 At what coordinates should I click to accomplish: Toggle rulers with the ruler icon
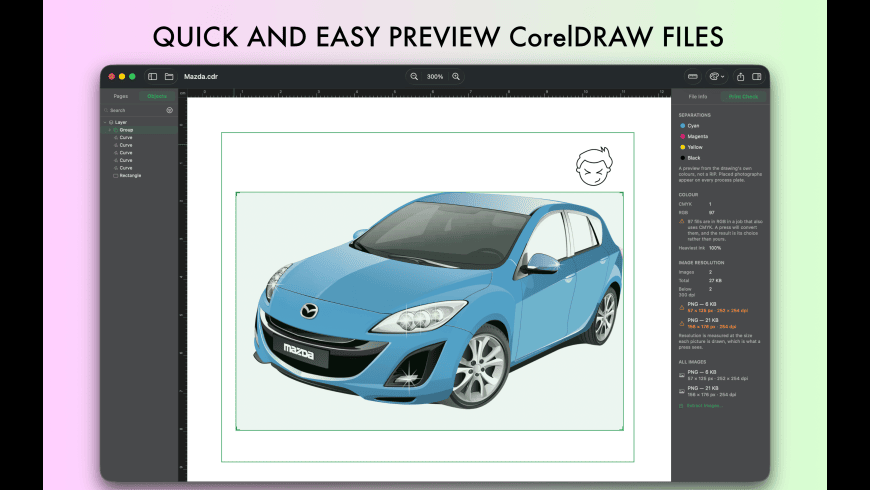point(692,77)
